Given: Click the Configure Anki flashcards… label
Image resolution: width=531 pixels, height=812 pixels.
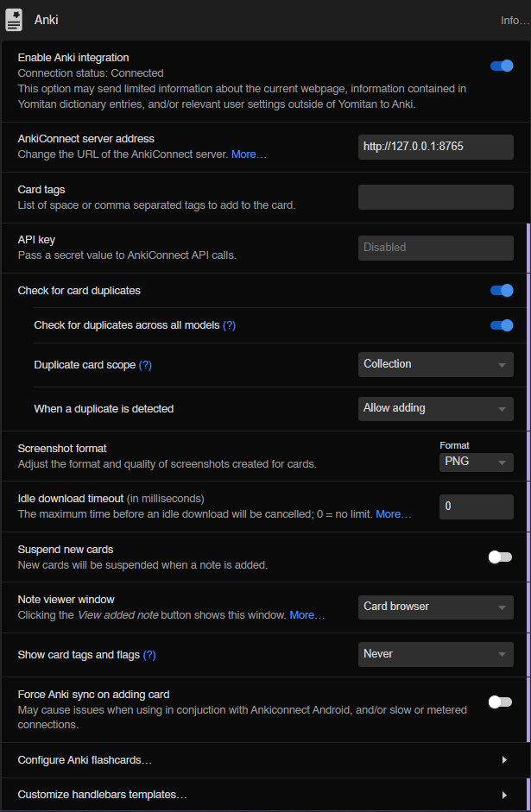Looking at the screenshot, I should click(x=85, y=759).
